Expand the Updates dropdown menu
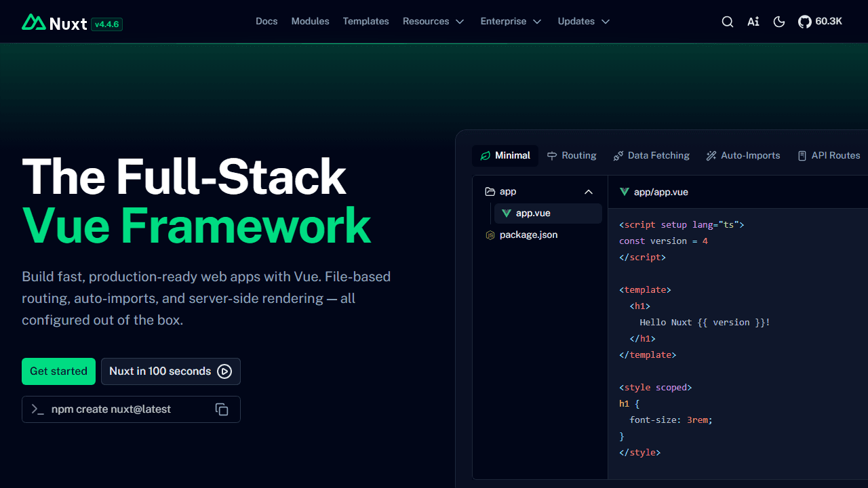Viewport: 868px width, 488px height. pyautogui.click(x=584, y=22)
